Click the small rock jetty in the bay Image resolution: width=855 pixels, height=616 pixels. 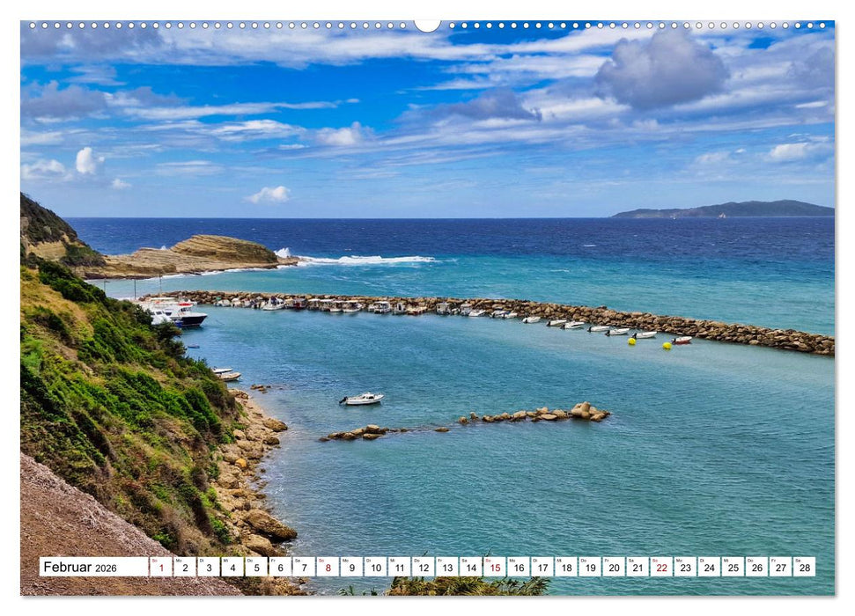537,414
